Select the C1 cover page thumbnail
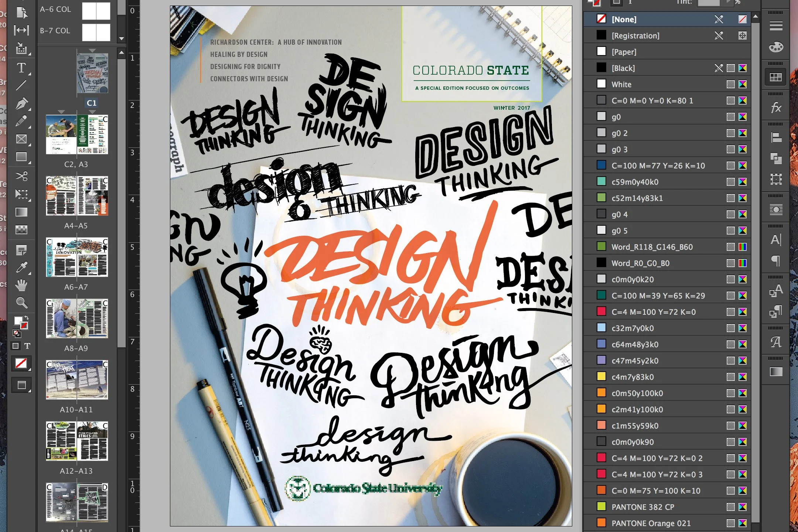The image size is (798, 532). 92,73
